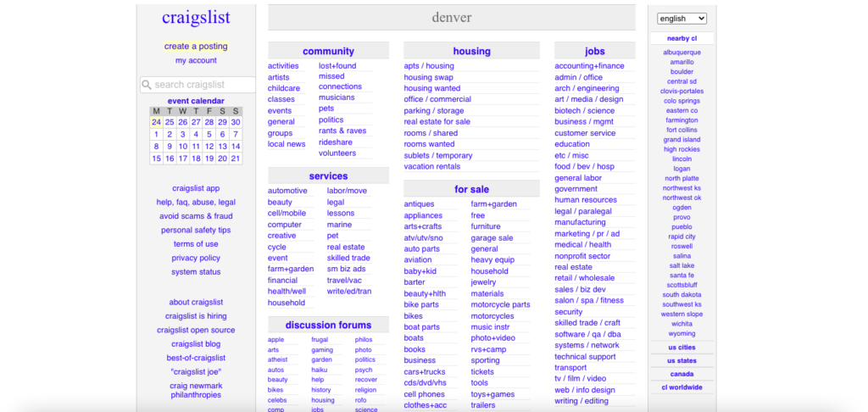Open personal safety tips link

(x=196, y=230)
